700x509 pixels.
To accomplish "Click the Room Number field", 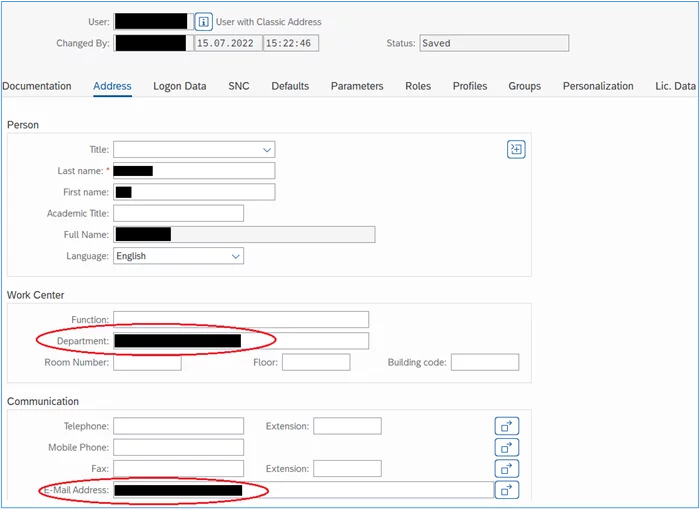I will [x=147, y=362].
